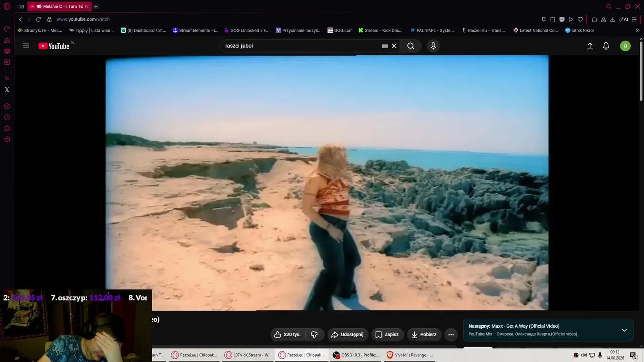
Task: Open the StreamElements bookmark
Action: [195, 30]
